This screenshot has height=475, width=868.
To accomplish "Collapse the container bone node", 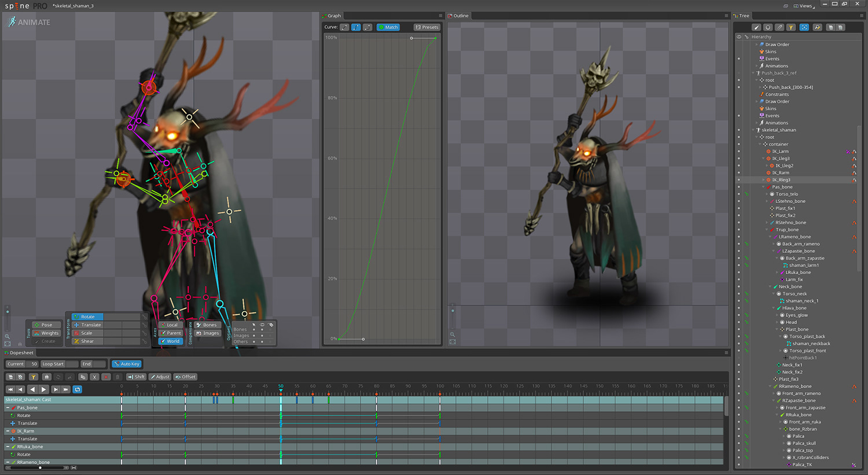I will click(x=760, y=144).
